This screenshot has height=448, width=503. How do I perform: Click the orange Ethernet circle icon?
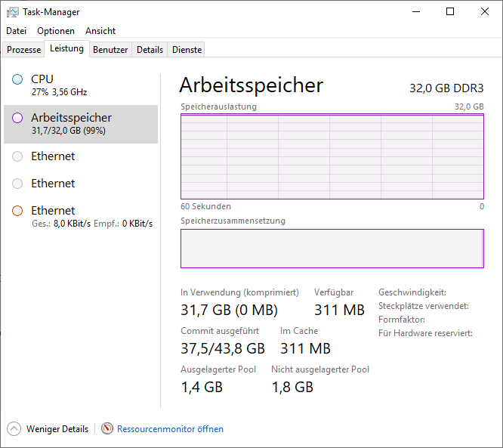[17, 211]
